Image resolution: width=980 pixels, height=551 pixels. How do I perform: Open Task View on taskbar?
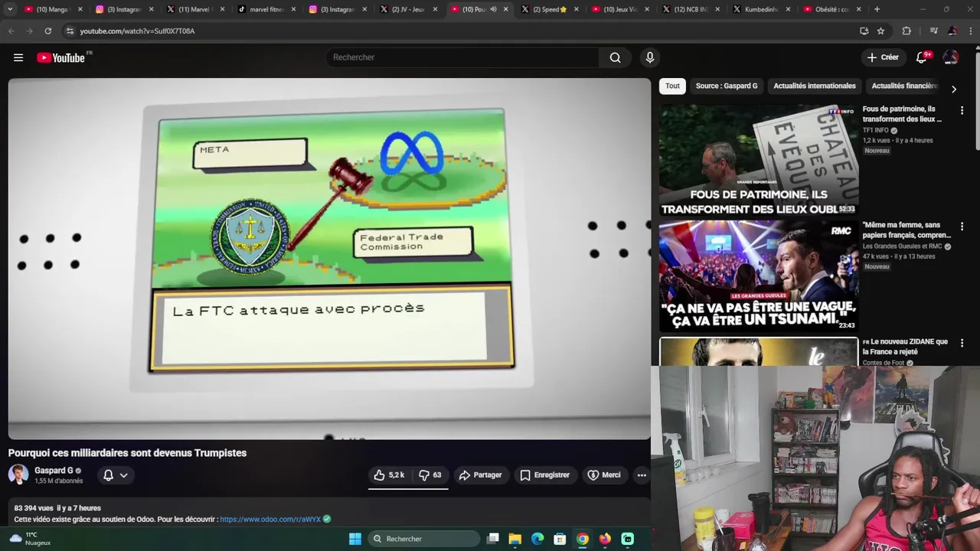pyautogui.click(x=493, y=539)
